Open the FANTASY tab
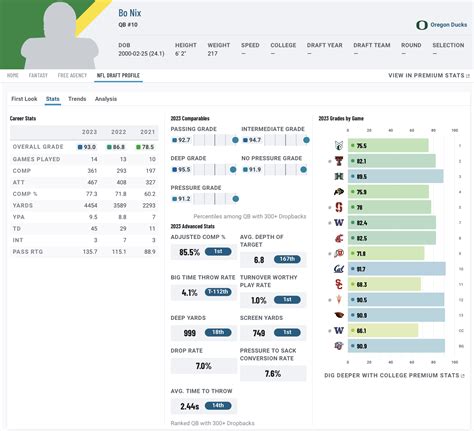 (x=38, y=75)
